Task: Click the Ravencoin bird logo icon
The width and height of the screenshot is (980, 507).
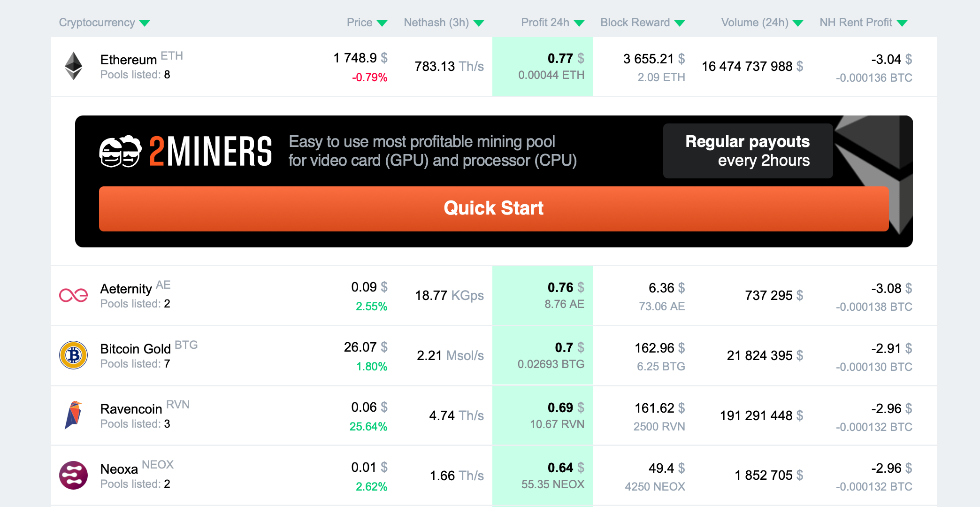Action: pos(73,415)
